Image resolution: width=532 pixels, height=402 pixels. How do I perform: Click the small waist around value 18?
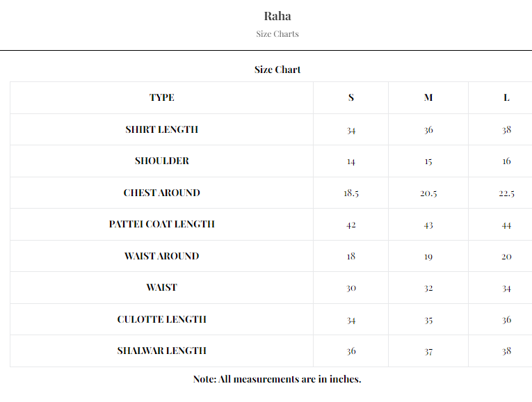(x=351, y=256)
